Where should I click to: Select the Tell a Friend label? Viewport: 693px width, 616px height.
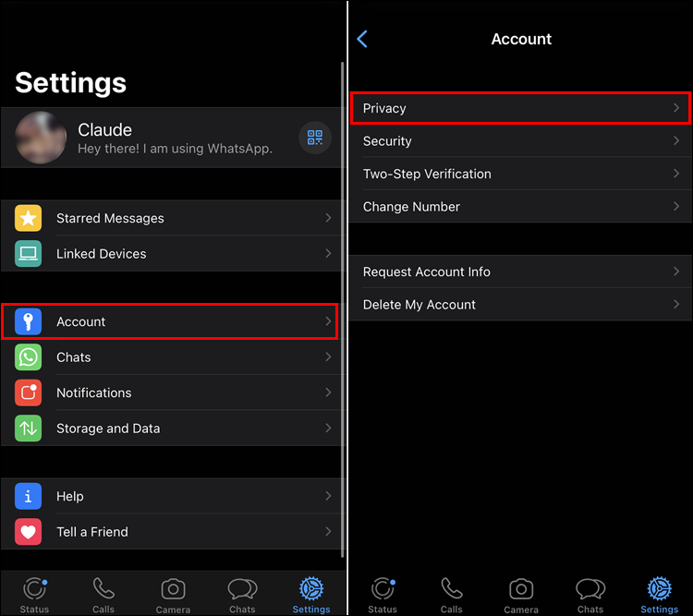click(91, 532)
